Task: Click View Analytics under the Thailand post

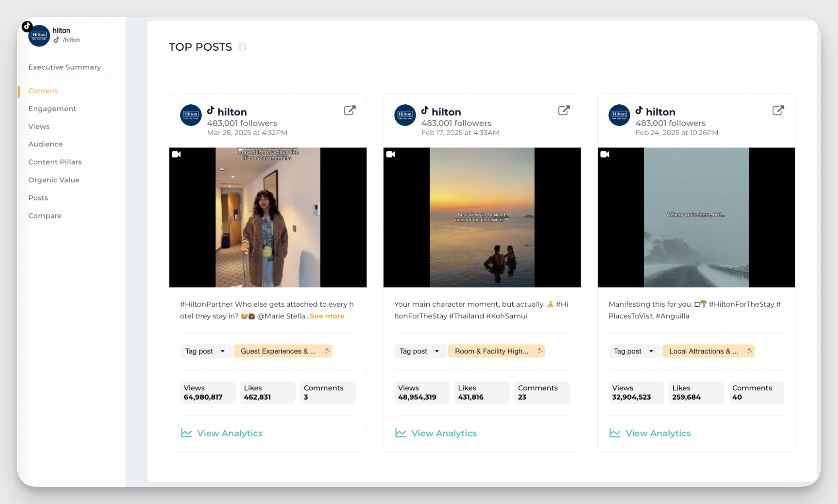Action: click(444, 433)
